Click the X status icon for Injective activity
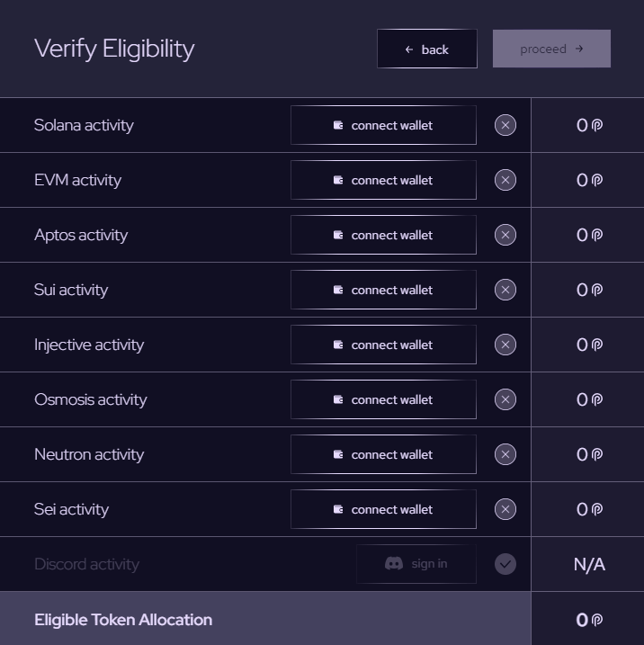 click(x=505, y=345)
